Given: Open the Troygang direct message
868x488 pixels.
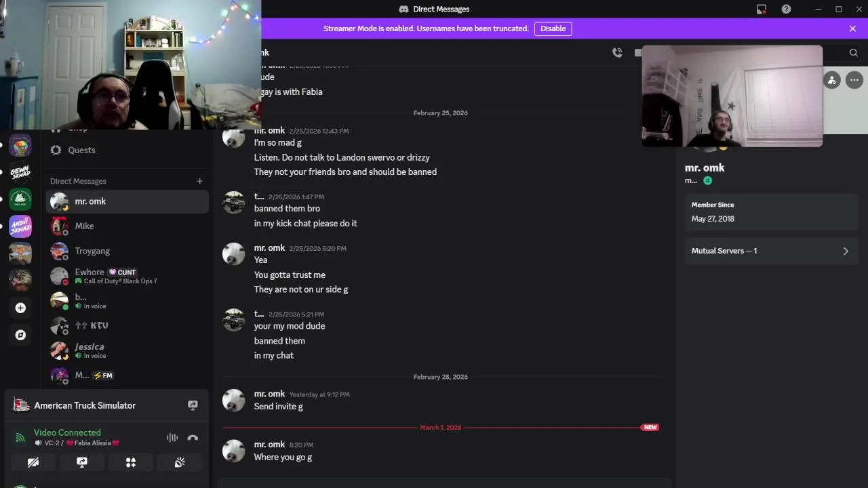Looking at the screenshot, I should click(127, 251).
